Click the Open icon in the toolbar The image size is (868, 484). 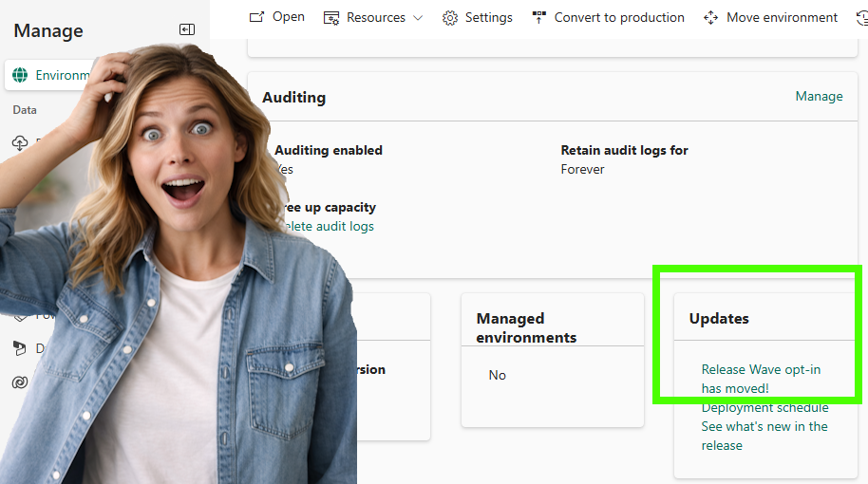tap(256, 17)
